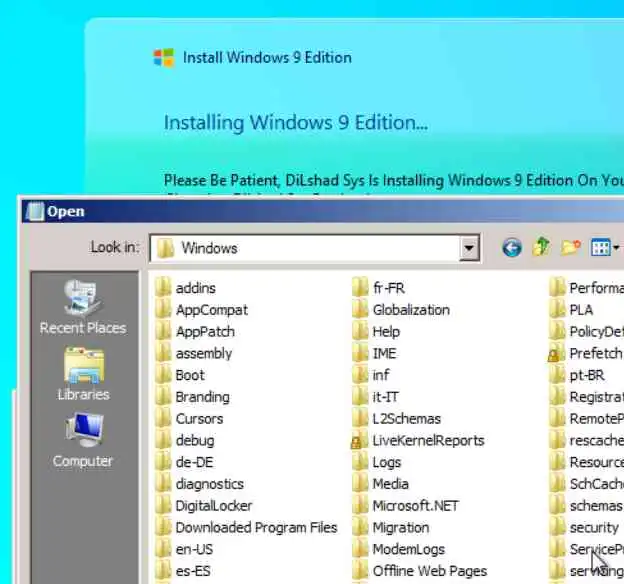Select the security folder

coord(584,527)
